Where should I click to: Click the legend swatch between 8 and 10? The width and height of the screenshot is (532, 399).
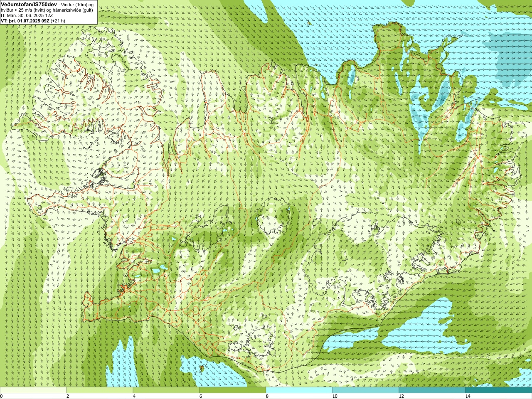(299, 390)
